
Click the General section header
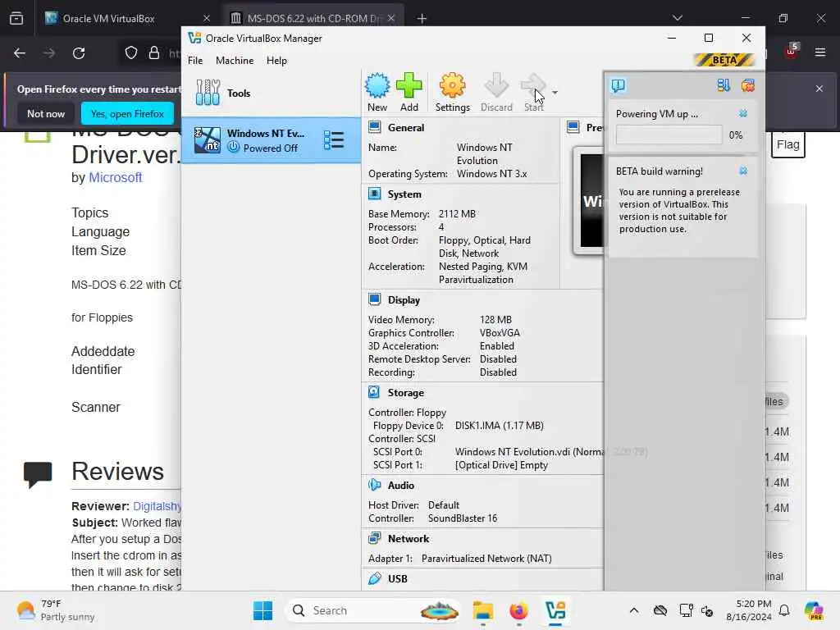[405, 127]
